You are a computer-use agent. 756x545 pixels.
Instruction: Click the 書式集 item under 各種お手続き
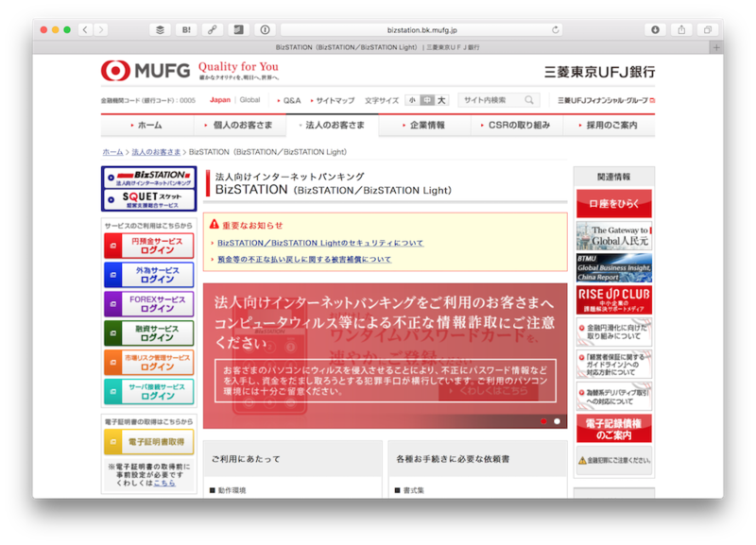(414, 490)
